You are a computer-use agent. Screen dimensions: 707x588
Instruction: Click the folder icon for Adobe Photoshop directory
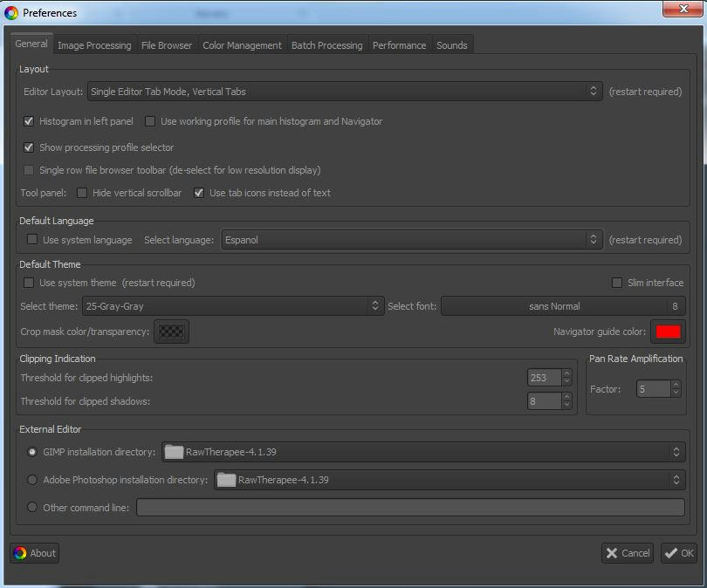tap(226, 480)
